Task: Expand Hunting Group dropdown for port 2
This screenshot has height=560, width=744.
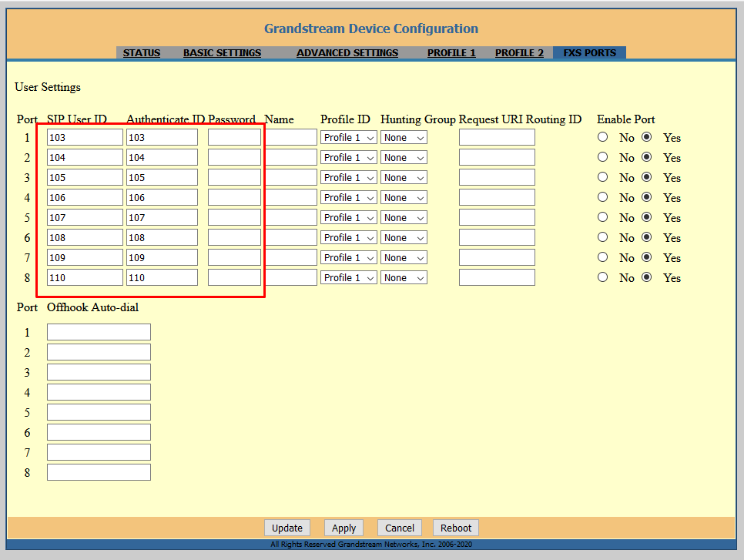Action: 404,158
